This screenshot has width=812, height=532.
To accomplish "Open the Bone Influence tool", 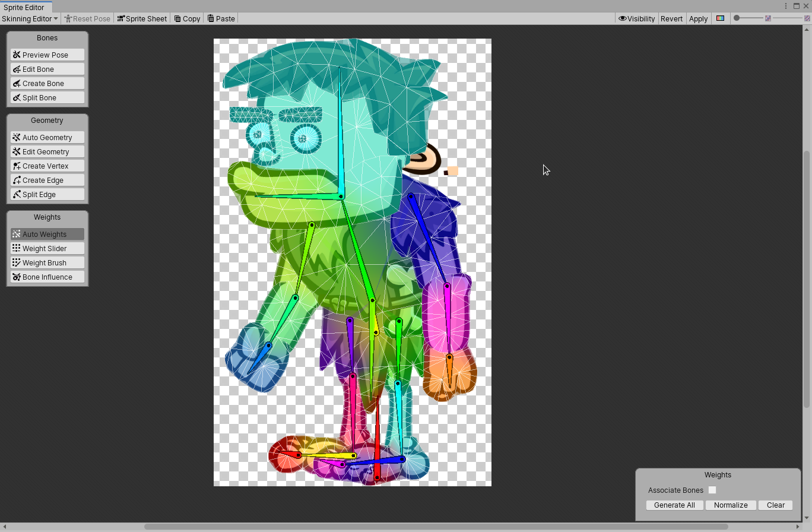I will 47,277.
